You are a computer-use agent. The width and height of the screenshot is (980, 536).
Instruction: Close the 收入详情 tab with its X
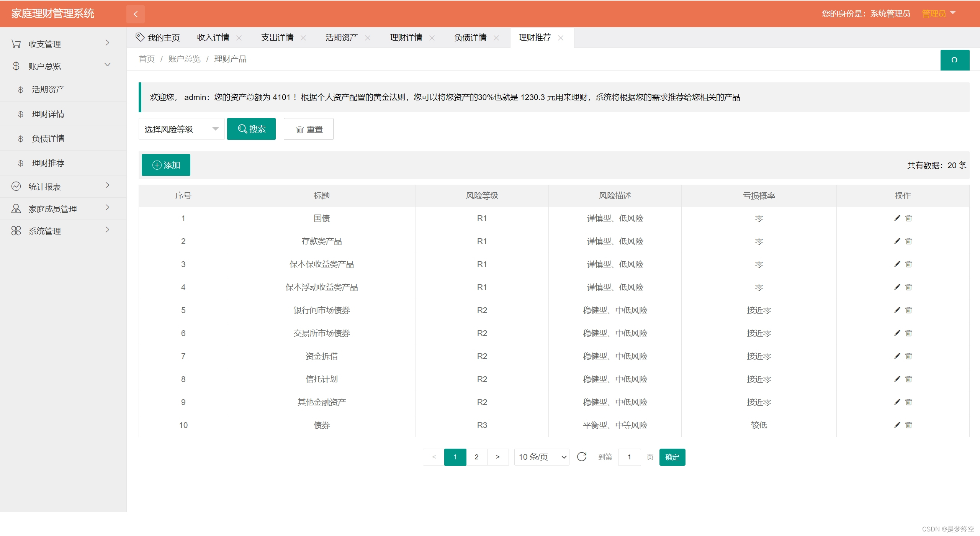tap(239, 38)
